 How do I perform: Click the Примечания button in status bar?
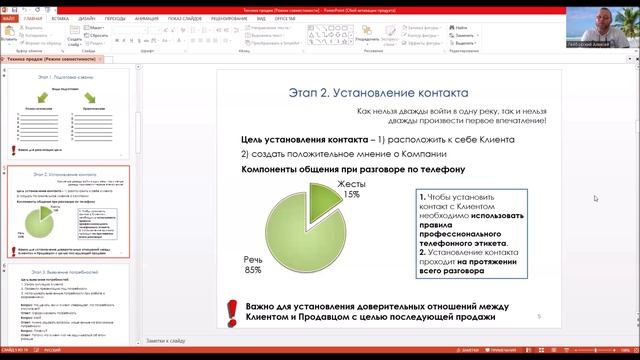pos(500,350)
